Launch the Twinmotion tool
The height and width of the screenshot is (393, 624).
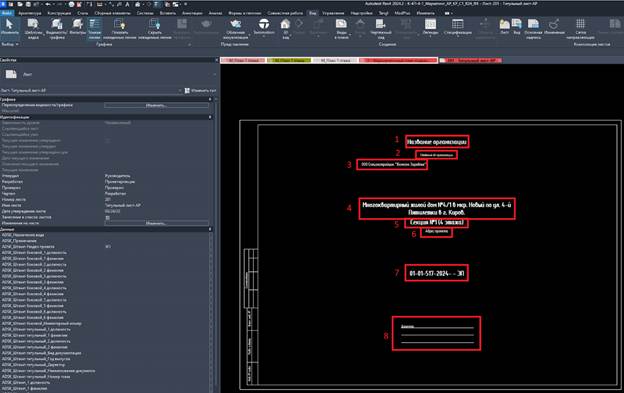[264, 27]
